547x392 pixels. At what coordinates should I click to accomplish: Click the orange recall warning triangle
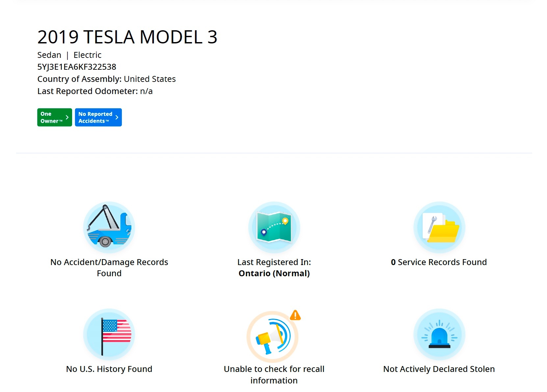pyautogui.click(x=295, y=315)
